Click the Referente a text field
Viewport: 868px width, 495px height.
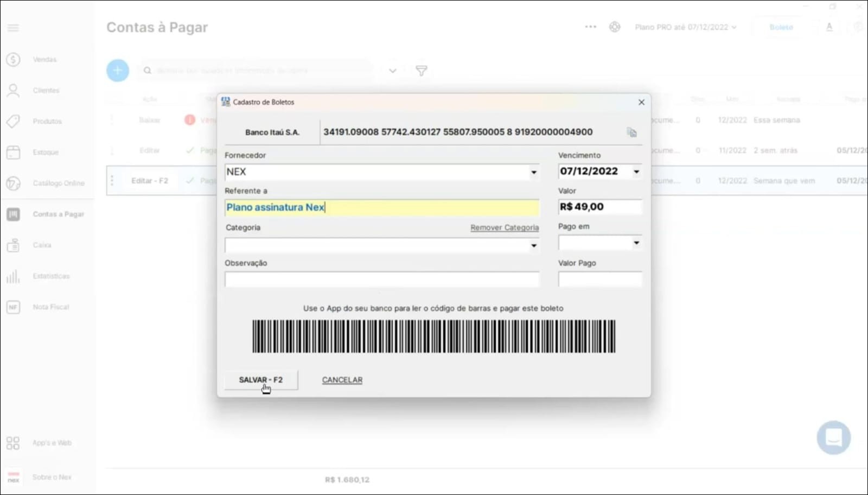click(x=382, y=207)
